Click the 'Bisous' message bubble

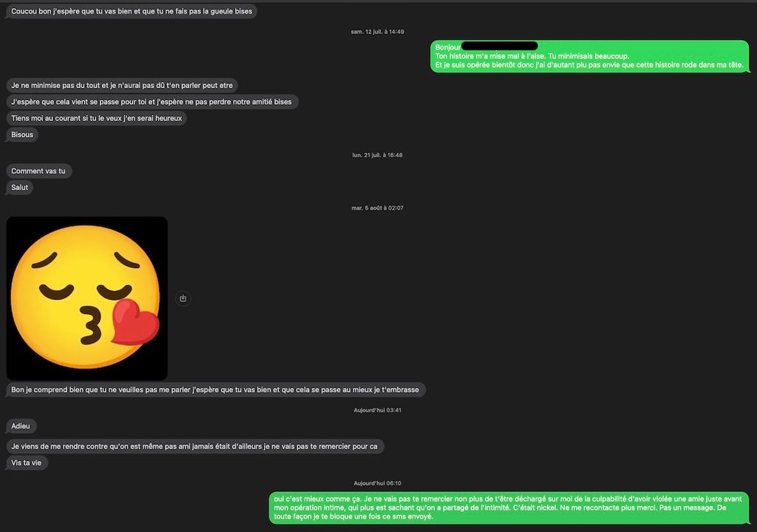pos(22,134)
